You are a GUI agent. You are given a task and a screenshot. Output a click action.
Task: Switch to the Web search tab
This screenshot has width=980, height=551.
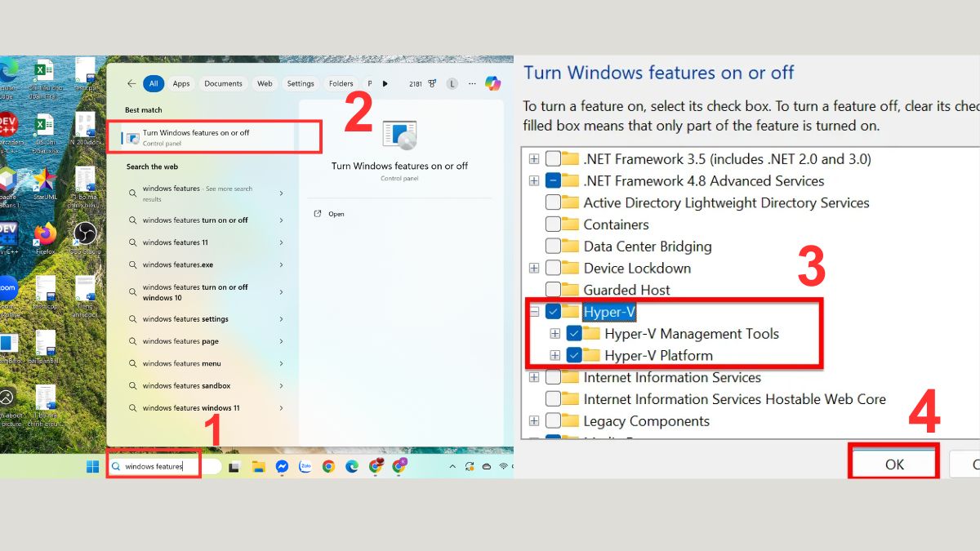coord(265,83)
